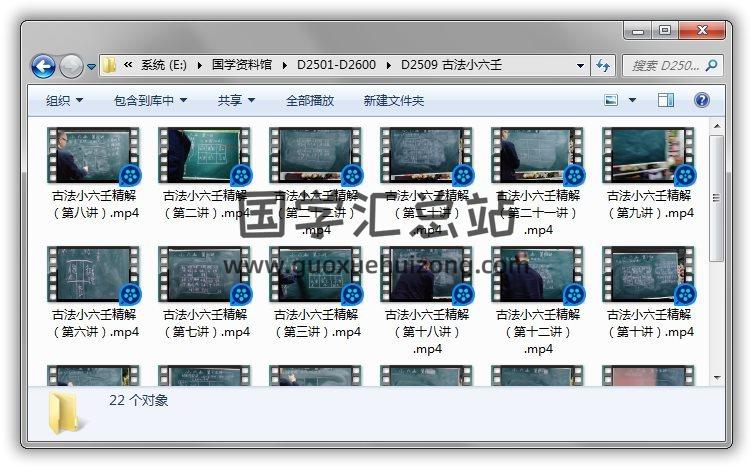This screenshot has width=753, height=469.
Task: Refresh the folder with the refresh button
Action: pos(603,65)
